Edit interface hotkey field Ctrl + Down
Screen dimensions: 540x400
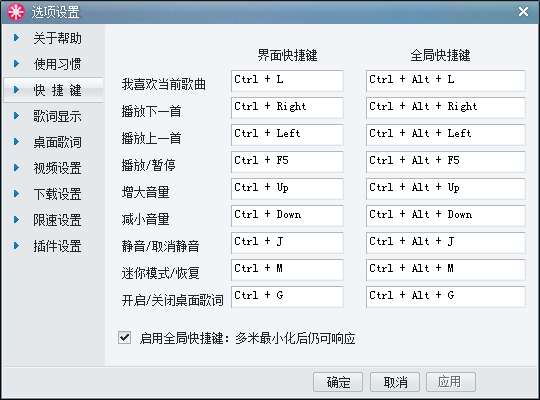[287, 216]
